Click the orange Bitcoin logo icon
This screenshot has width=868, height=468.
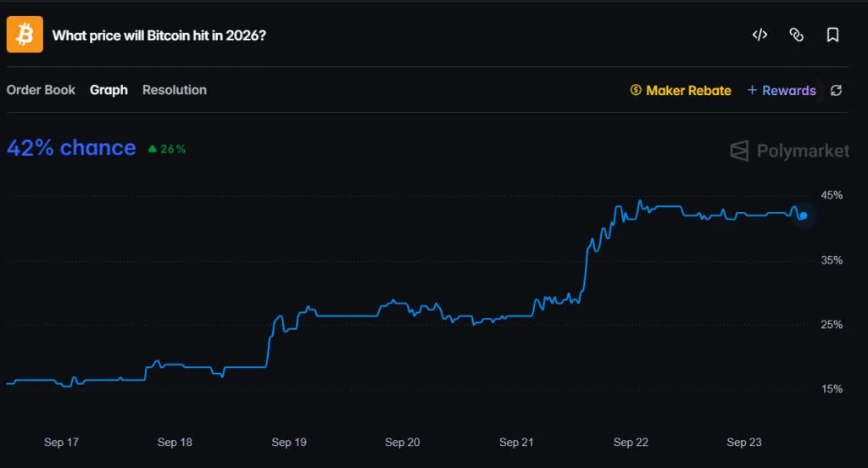tap(25, 35)
